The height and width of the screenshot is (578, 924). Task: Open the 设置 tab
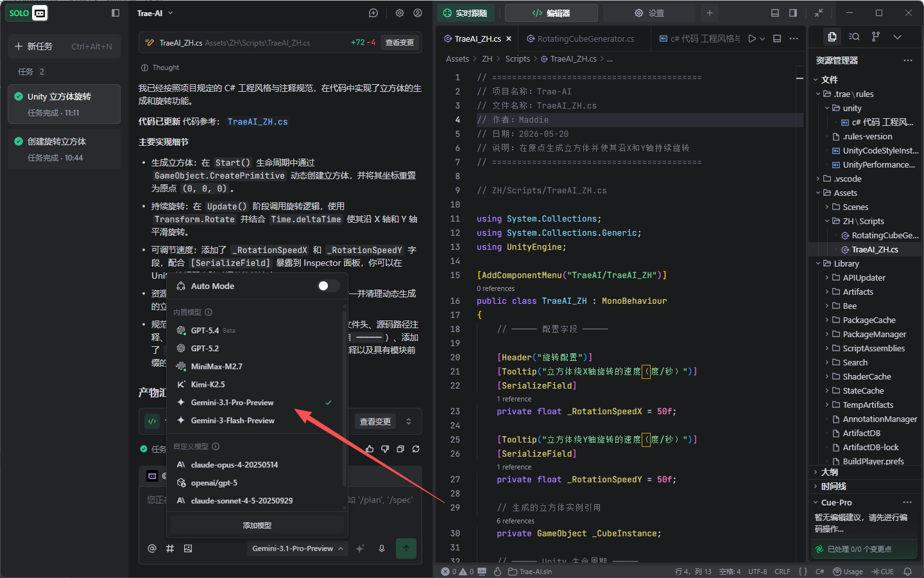pyautogui.click(x=649, y=13)
